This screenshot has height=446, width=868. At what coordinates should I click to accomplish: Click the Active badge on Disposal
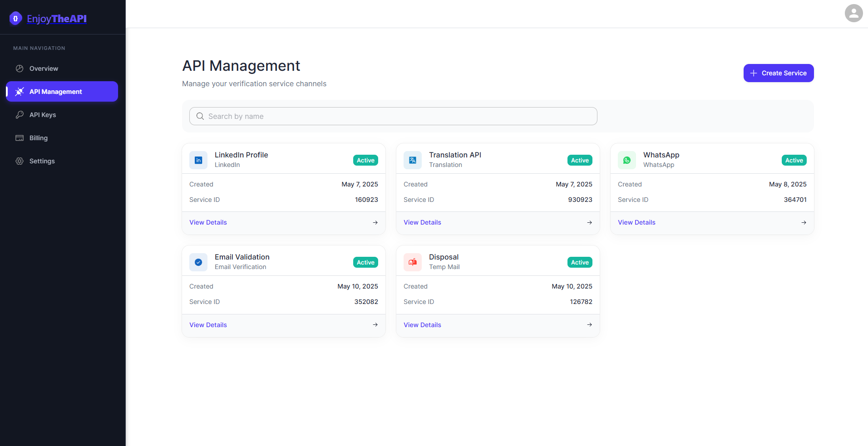click(580, 262)
